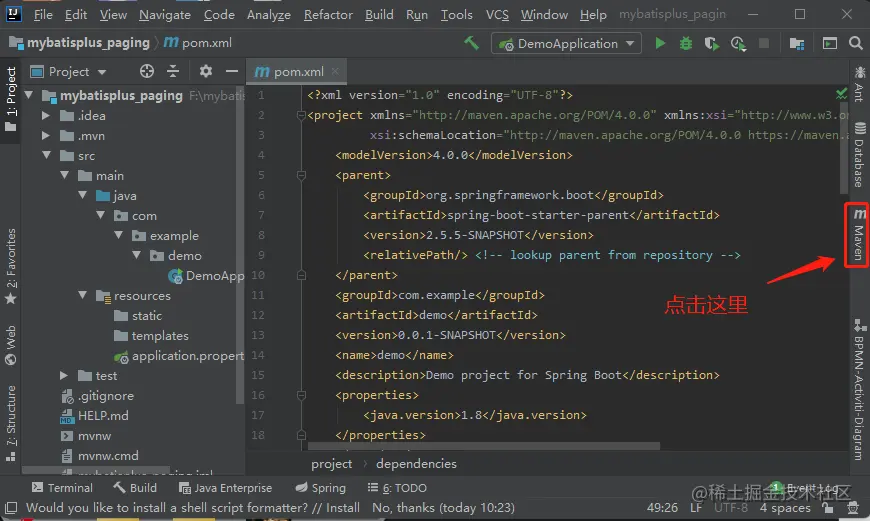Viewport: 870px width, 521px height.
Task: Click the tool windows toggle in status bar corner
Action: [x=11, y=507]
